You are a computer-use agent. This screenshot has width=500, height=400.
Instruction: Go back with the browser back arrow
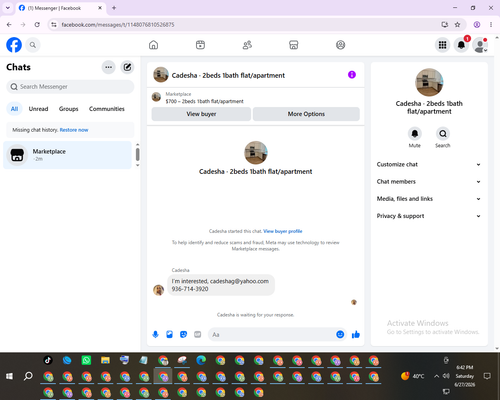(9, 25)
